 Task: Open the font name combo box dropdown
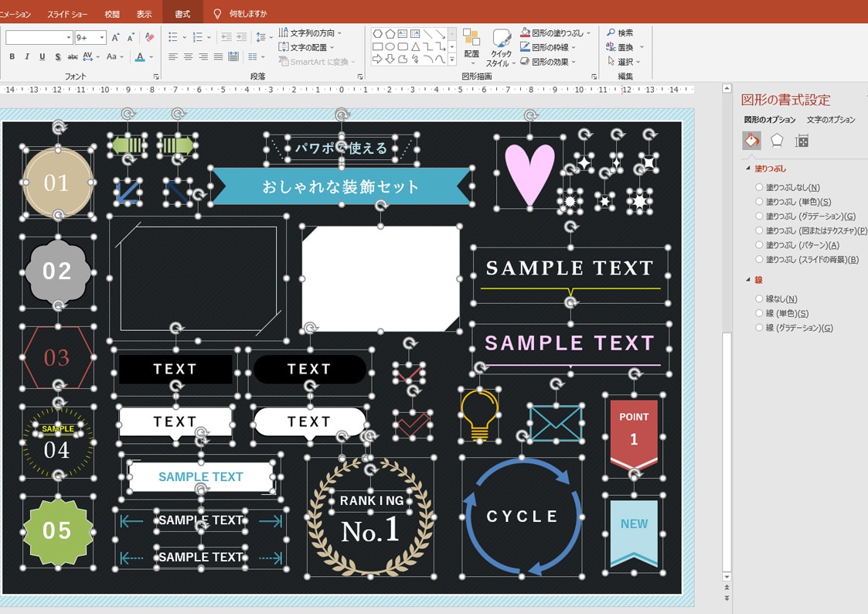point(69,38)
